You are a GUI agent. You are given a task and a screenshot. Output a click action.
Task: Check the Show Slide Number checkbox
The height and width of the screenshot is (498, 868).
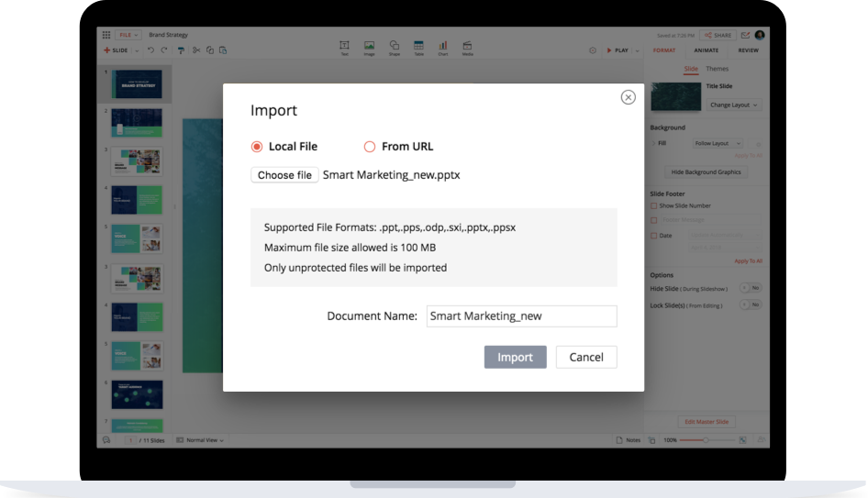pyautogui.click(x=654, y=205)
